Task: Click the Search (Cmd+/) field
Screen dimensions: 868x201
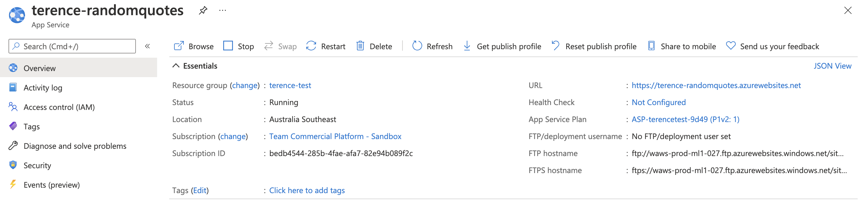Action: click(x=72, y=46)
